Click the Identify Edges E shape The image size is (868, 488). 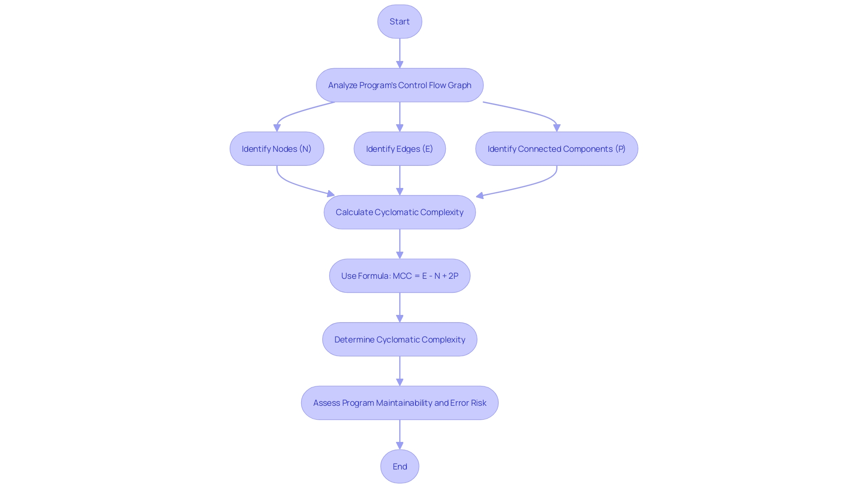click(x=400, y=148)
